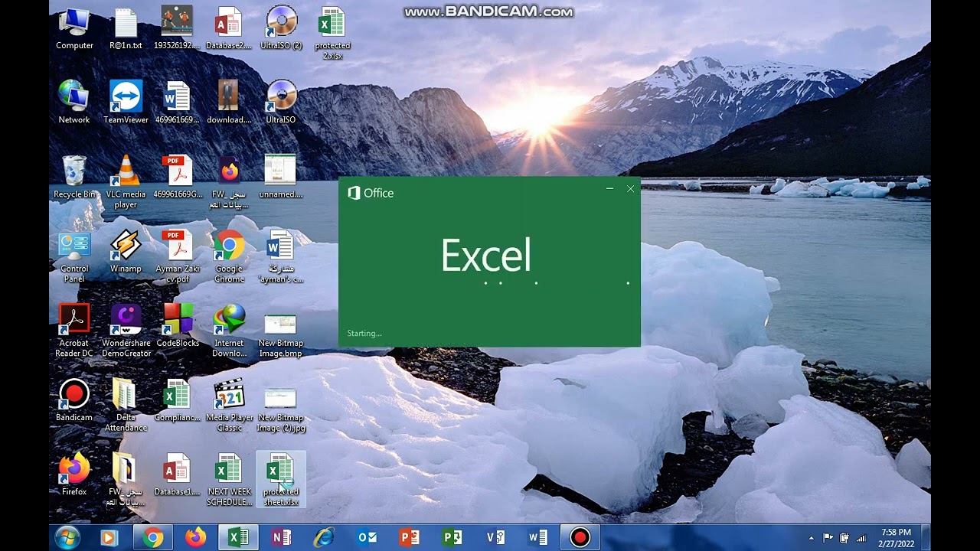Open Firefox from the taskbar
Viewport: 980px width, 551px height.
195,538
